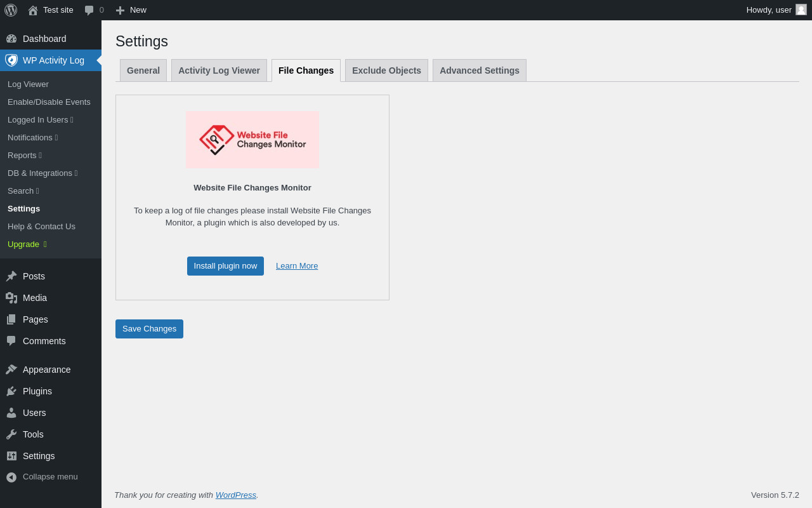Click the Tools wrench icon
This screenshot has width=812, height=508.
pyautogui.click(x=11, y=434)
